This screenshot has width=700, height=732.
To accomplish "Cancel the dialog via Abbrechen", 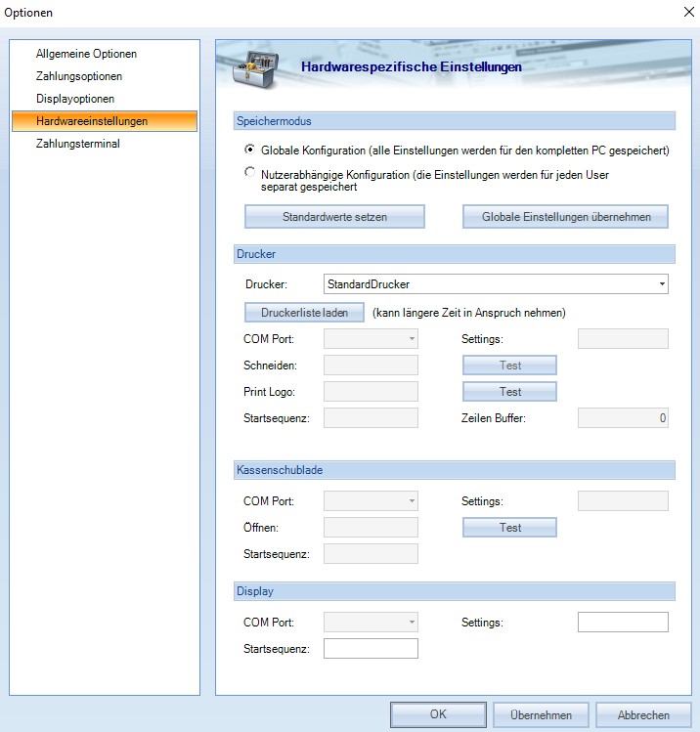I will click(643, 714).
